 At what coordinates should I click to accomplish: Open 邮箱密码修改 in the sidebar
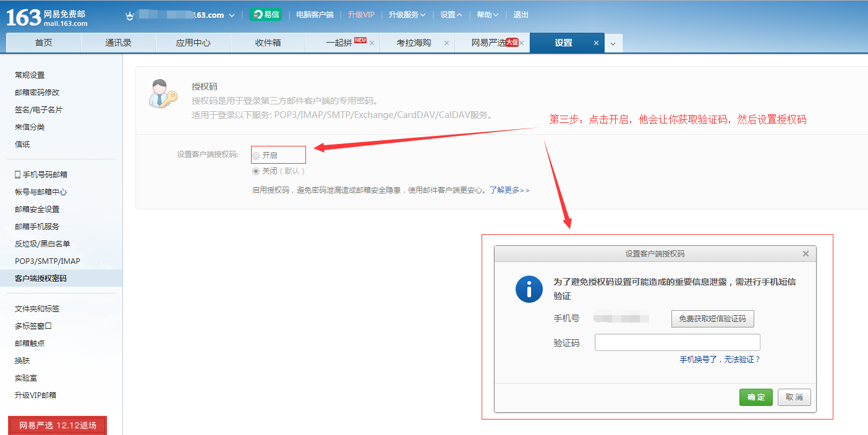[37, 92]
